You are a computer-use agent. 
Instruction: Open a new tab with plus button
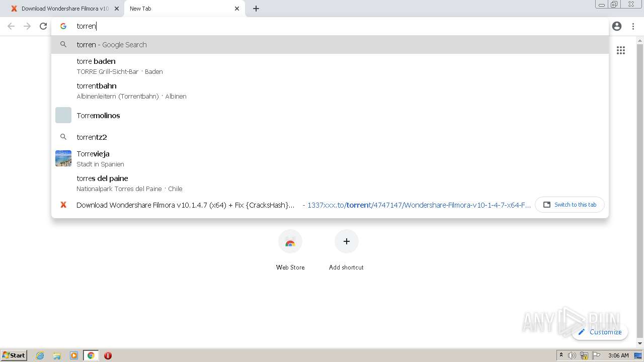click(x=256, y=9)
